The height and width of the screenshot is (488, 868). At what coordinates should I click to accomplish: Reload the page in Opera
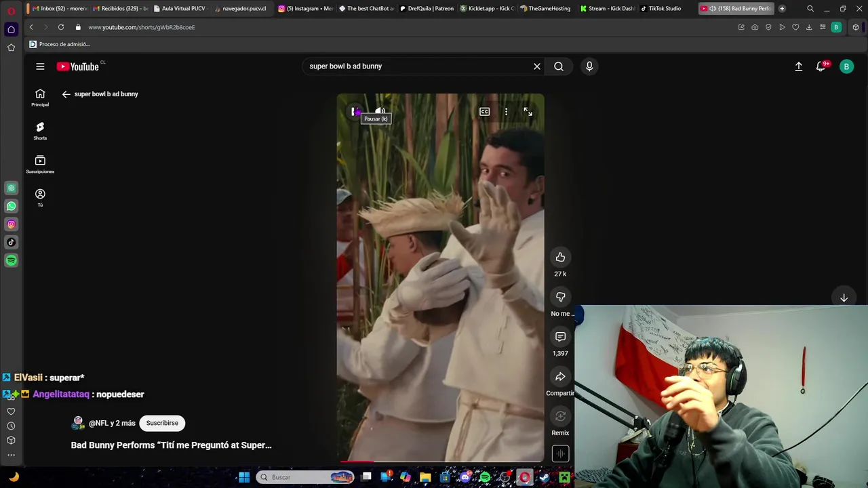pyautogui.click(x=61, y=27)
